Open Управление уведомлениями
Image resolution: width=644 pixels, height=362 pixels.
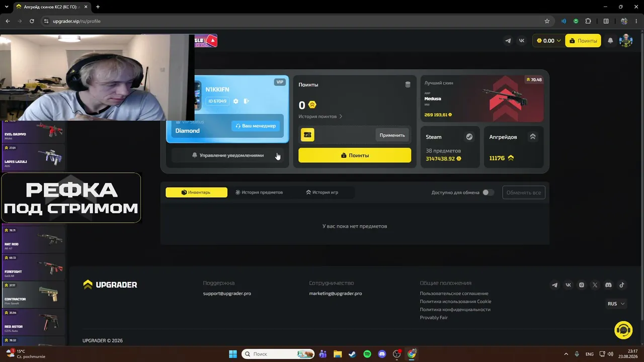click(227, 155)
